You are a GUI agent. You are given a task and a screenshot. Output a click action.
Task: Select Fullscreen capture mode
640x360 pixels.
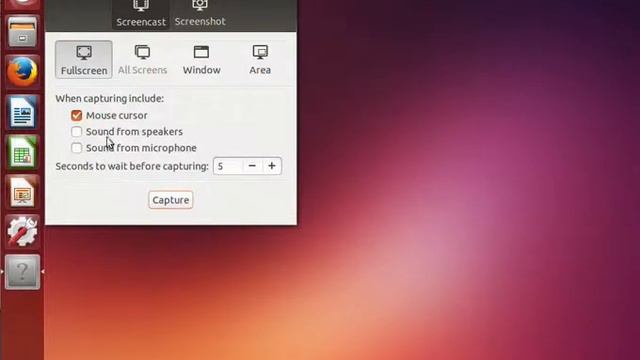[84, 60]
